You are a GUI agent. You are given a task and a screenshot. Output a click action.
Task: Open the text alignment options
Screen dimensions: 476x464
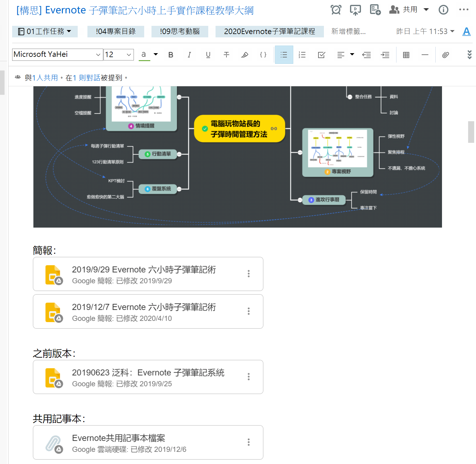coord(341,55)
